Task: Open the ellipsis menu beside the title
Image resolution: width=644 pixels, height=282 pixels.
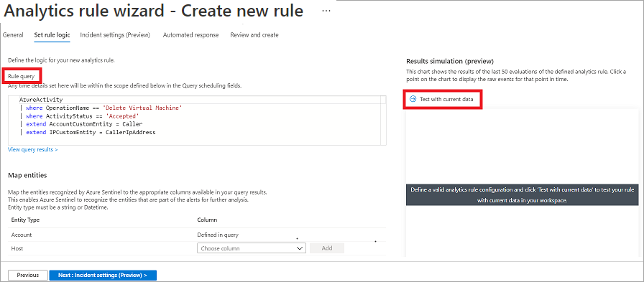Action: click(x=326, y=11)
